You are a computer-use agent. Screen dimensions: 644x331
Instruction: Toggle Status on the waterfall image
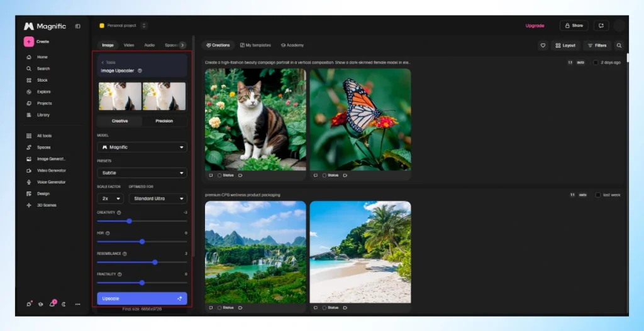pos(225,308)
